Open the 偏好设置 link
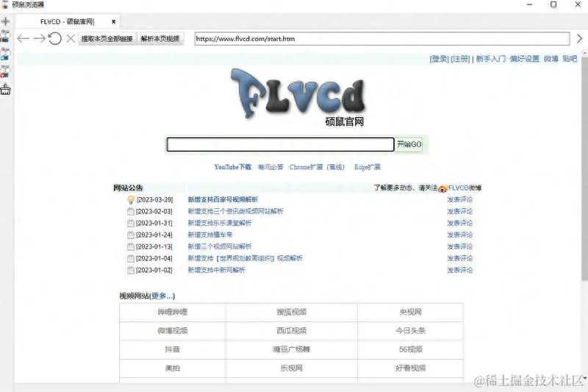 tap(524, 59)
